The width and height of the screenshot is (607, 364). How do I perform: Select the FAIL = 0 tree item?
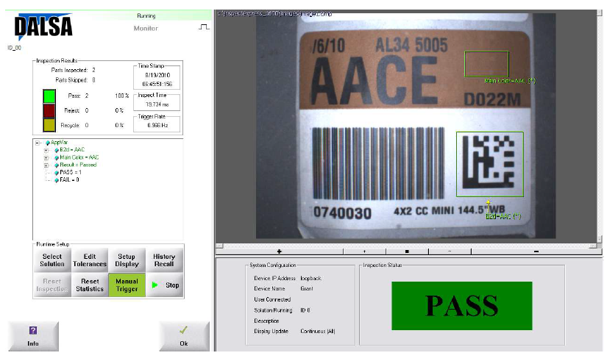pos(69,180)
